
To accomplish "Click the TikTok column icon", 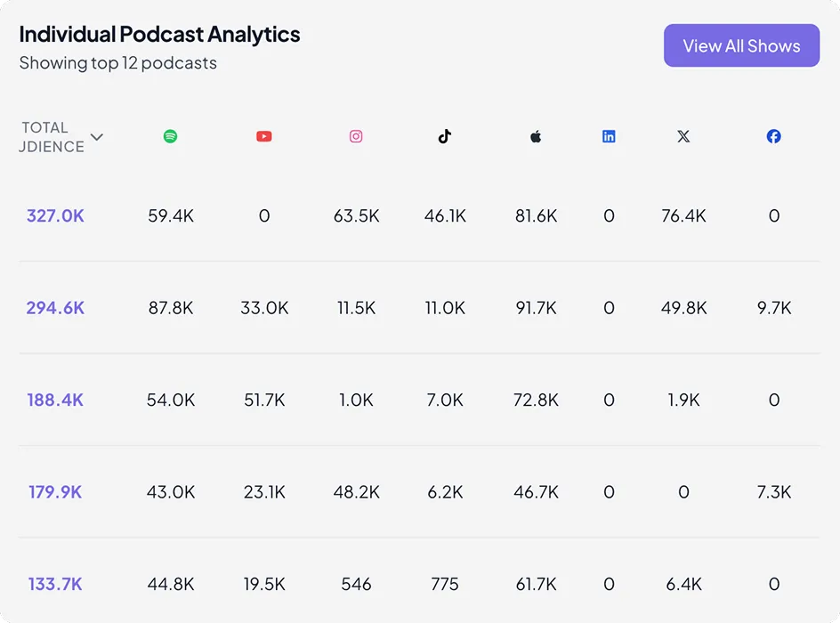I will pyautogui.click(x=445, y=136).
